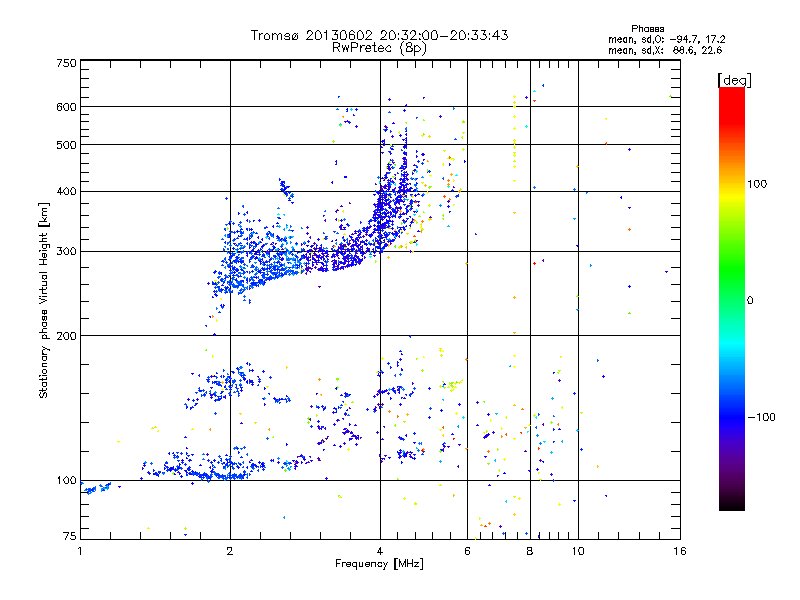Image resolution: width=800 pixels, height=600 pixels.
Task: Select the 'Phases' heading text
Action: pyautogui.click(x=647, y=29)
